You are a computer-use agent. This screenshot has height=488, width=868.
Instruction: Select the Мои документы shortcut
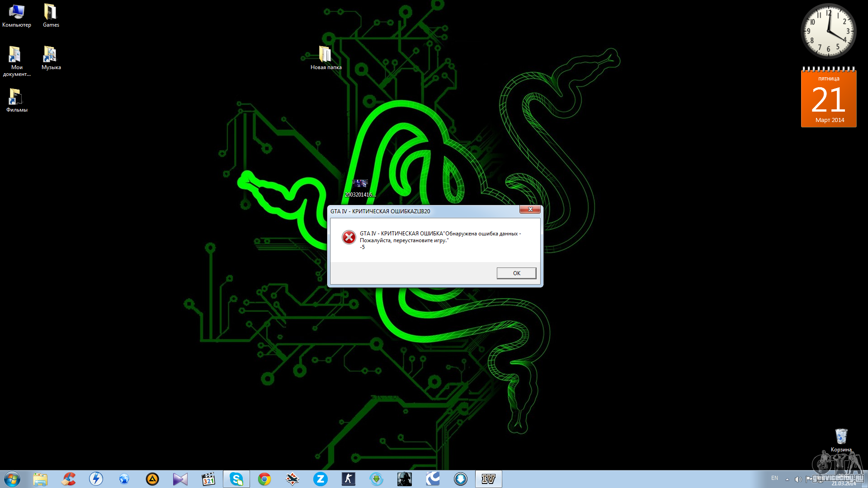(x=17, y=61)
